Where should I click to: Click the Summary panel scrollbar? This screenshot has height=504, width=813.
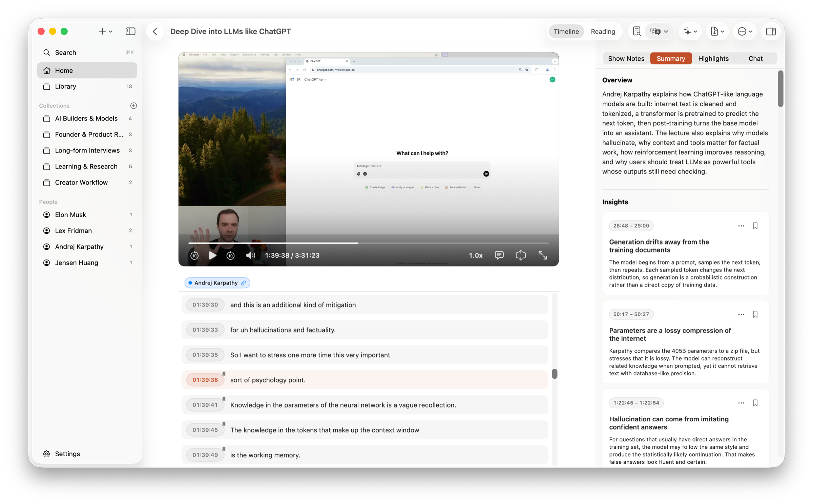780,89
